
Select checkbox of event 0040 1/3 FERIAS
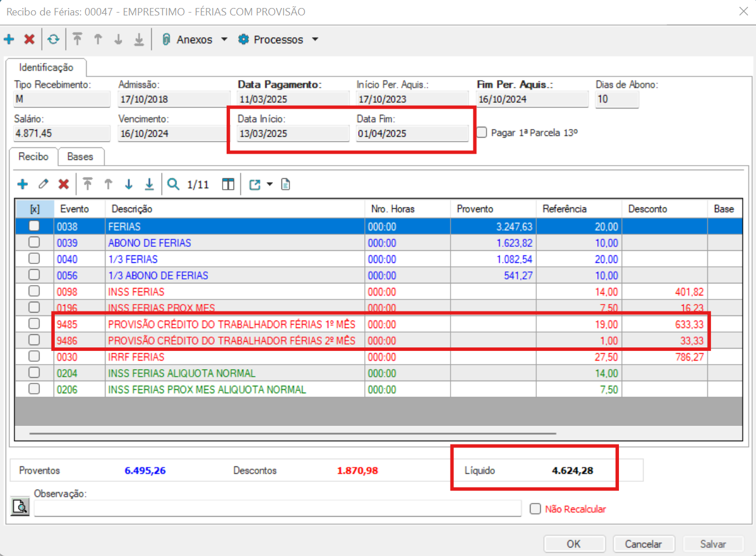click(34, 258)
